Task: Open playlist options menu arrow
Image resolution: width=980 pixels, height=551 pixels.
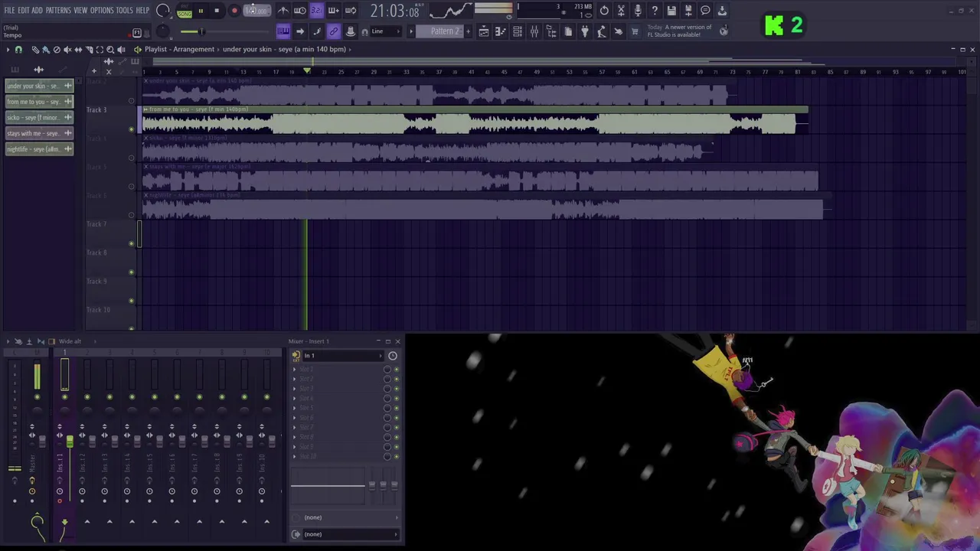Action: tap(8, 49)
